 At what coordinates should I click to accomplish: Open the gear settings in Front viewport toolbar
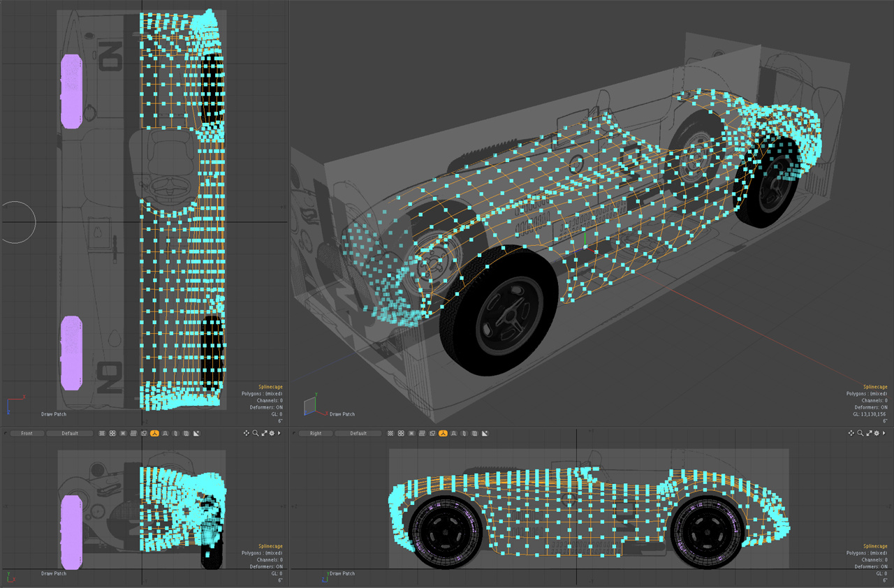(x=271, y=434)
